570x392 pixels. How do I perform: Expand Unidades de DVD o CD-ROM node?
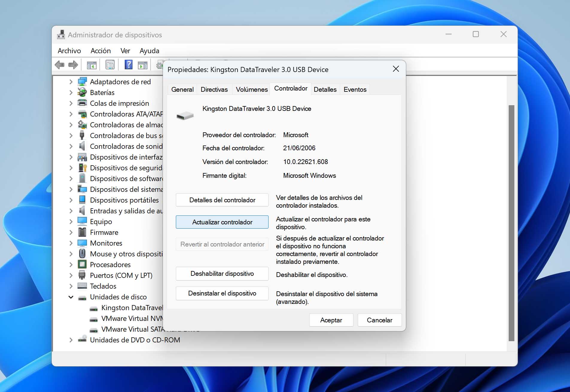tap(71, 340)
